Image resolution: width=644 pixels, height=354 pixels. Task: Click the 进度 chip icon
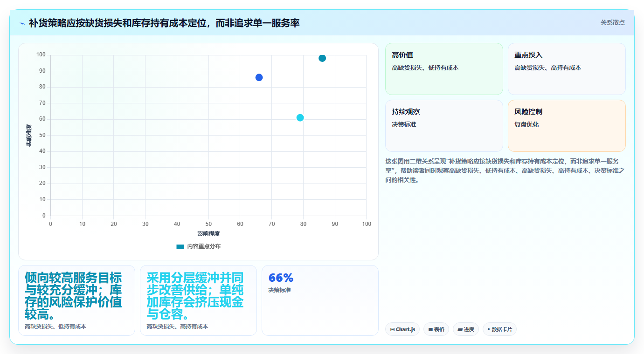(x=460, y=329)
